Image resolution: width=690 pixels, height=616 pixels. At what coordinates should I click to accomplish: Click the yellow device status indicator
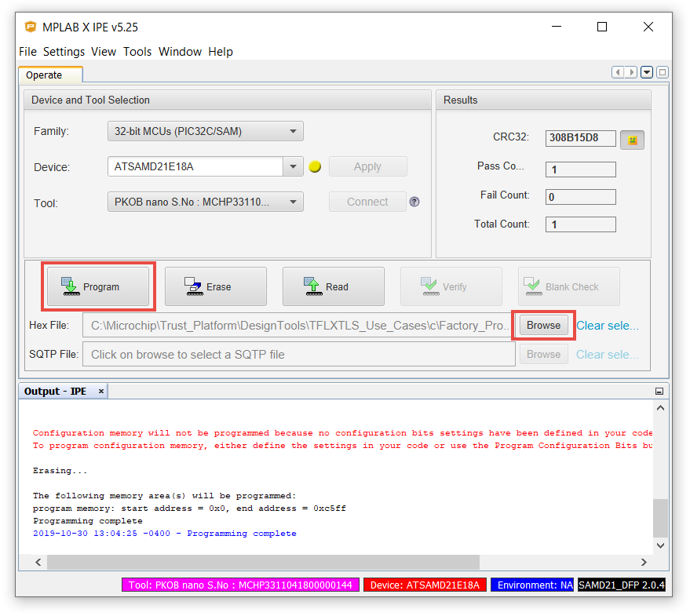(x=316, y=167)
